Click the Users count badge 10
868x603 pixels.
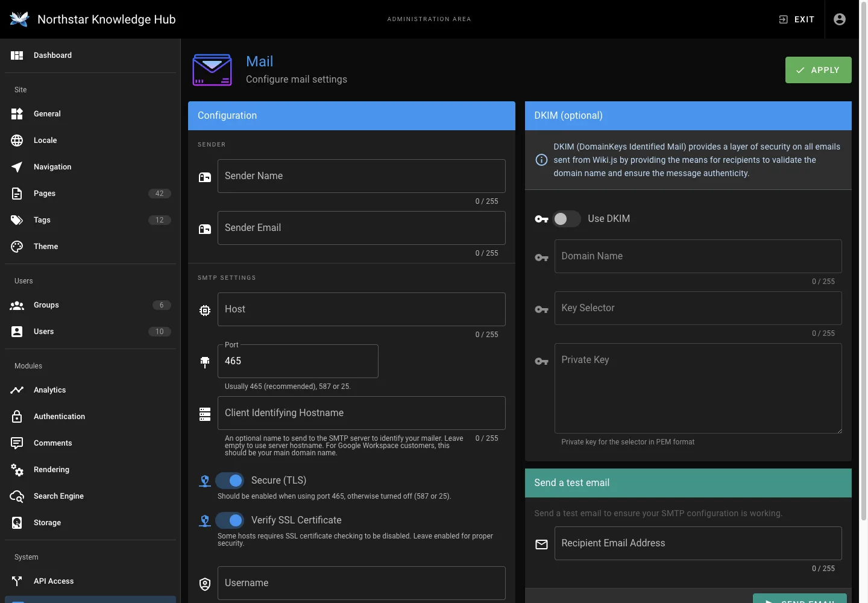[160, 332]
